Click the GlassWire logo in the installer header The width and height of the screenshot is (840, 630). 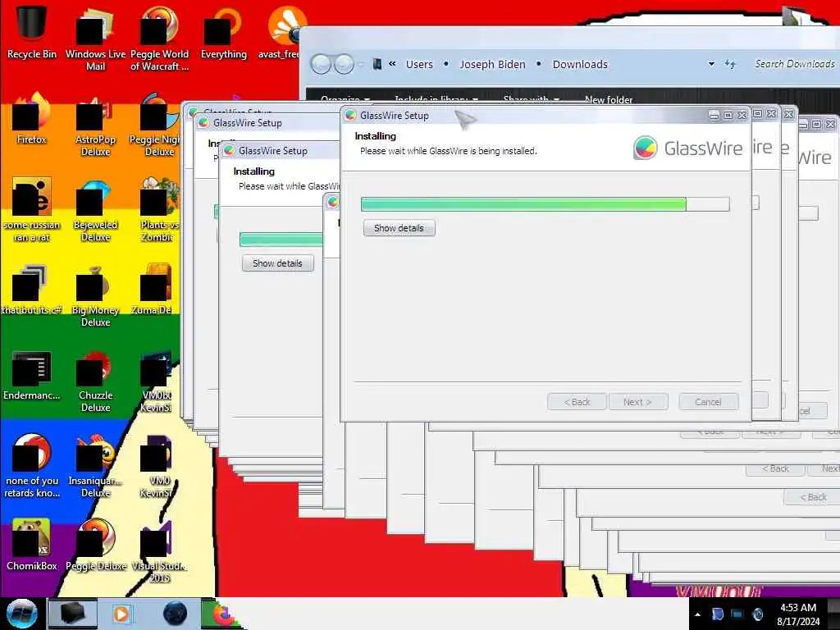click(x=688, y=148)
